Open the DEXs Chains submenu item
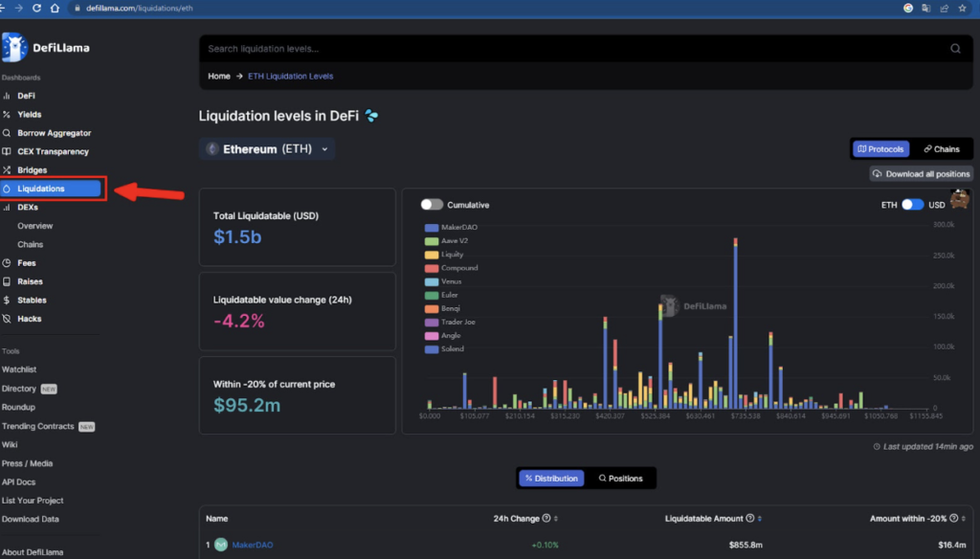Viewport: 980px width, 559px height. point(30,244)
